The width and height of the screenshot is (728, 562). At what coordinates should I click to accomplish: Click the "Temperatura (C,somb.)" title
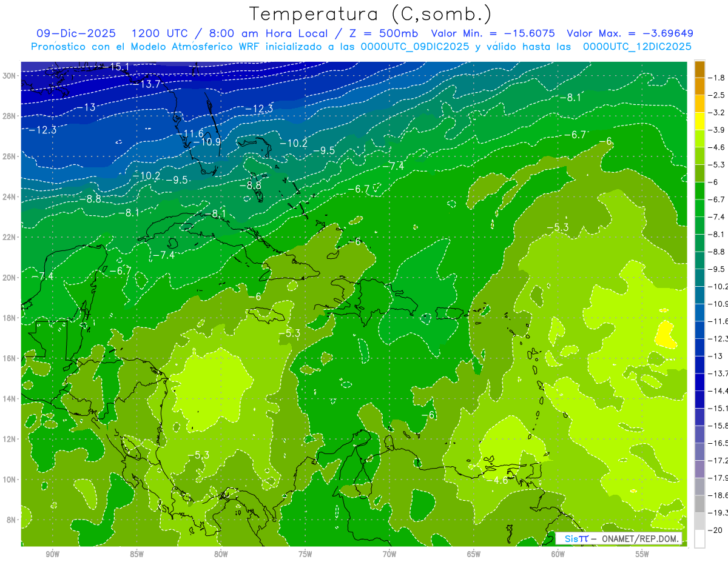click(371, 14)
